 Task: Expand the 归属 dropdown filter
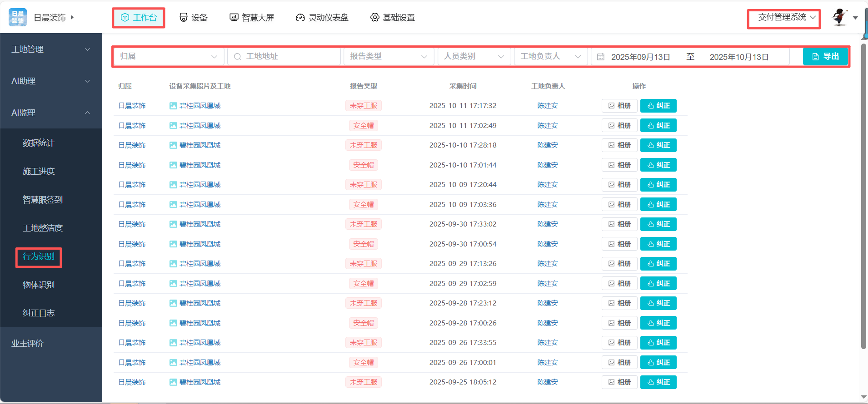point(168,56)
